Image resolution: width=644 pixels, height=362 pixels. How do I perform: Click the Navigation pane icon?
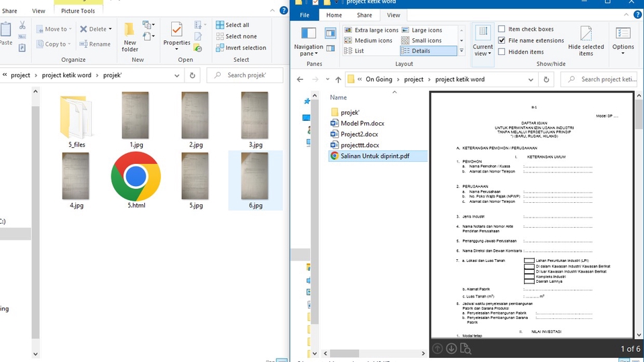pyautogui.click(x=309, y=33)
